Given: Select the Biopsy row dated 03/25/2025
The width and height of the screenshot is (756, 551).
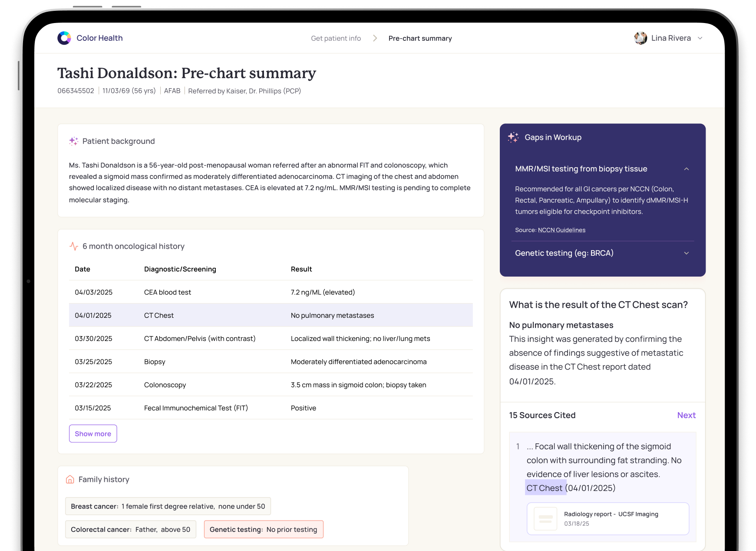Looking at the screenshot, I should (271, 362).
